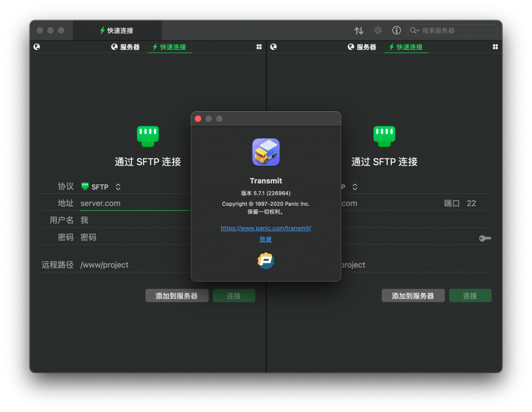This screenshot has height=412, width=532.
Task: Click the globe icon atop the right pane
Action: (273, 47)
